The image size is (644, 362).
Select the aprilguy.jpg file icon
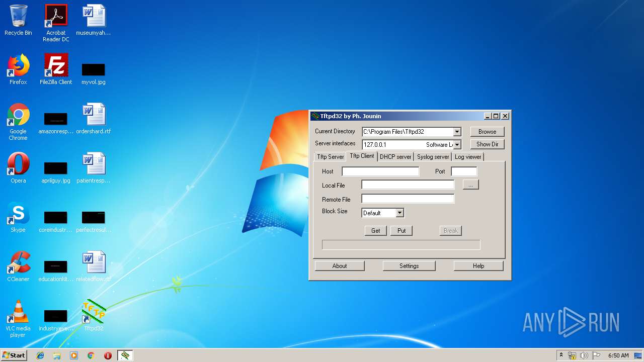[56, 172]
